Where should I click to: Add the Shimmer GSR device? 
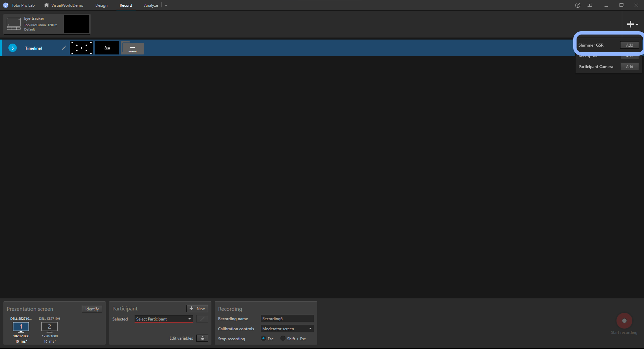coord(629,45)
